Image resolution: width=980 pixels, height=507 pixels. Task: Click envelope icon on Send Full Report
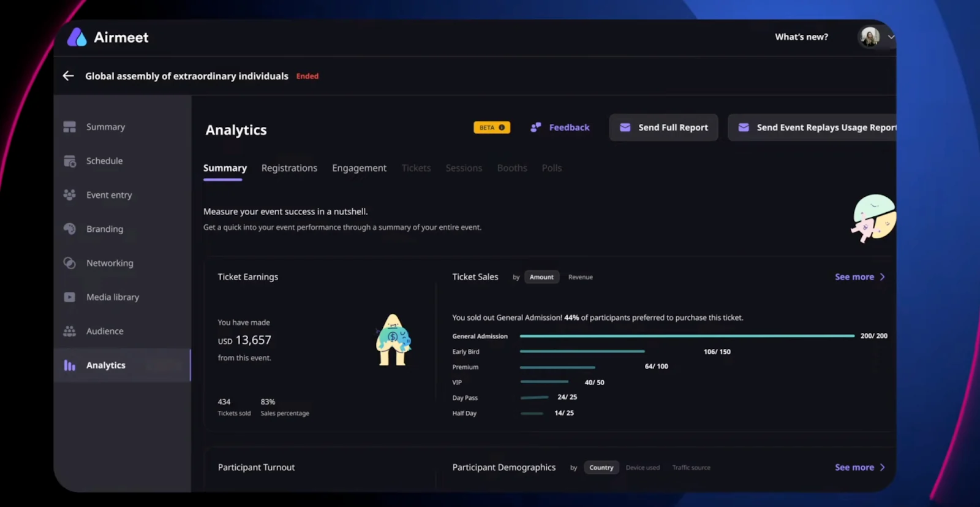(x=625, y=128)
